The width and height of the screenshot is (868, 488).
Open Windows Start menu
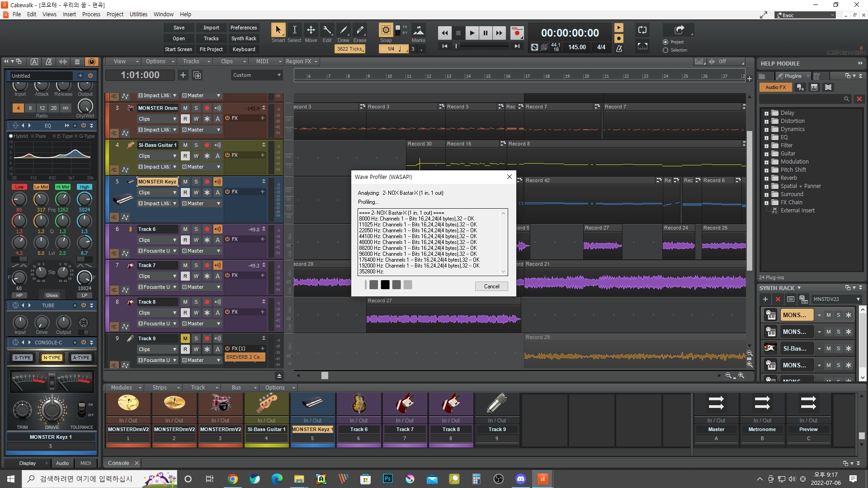pos(11,479)
